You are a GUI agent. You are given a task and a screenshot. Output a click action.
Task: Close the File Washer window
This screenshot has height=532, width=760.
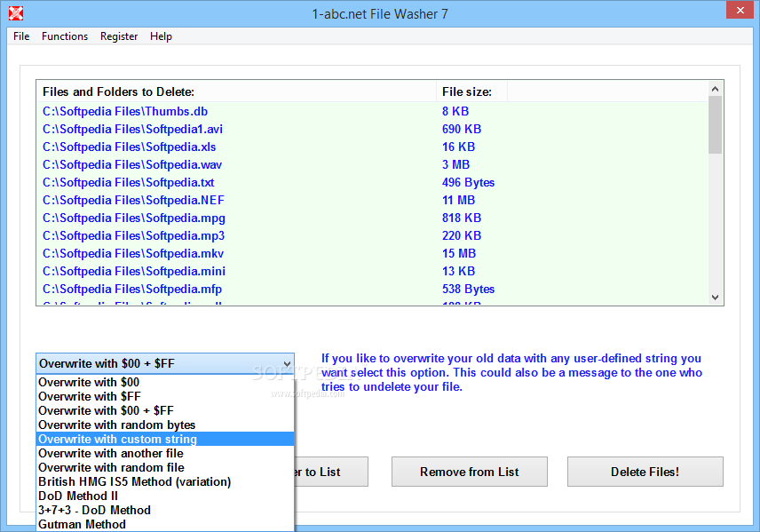tap(740, 10)
